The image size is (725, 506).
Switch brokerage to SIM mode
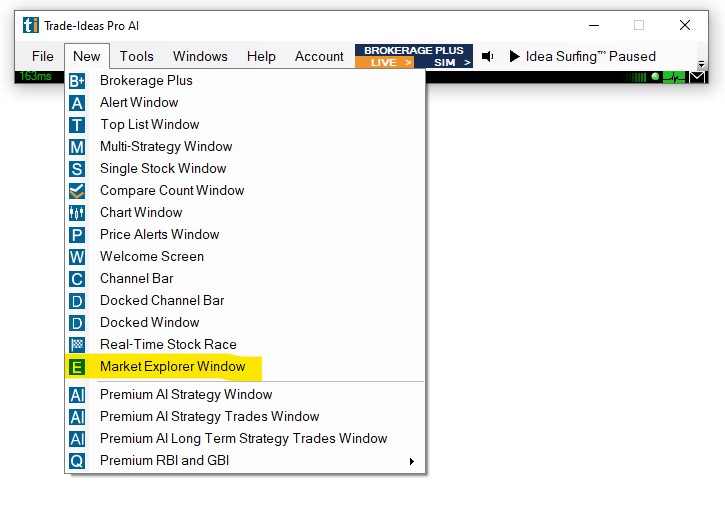coord(445,62)
